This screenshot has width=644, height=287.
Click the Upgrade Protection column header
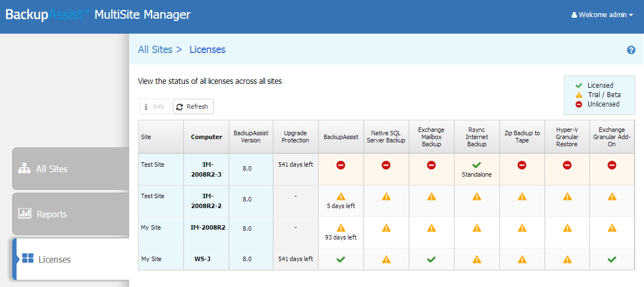coord(295,137)
